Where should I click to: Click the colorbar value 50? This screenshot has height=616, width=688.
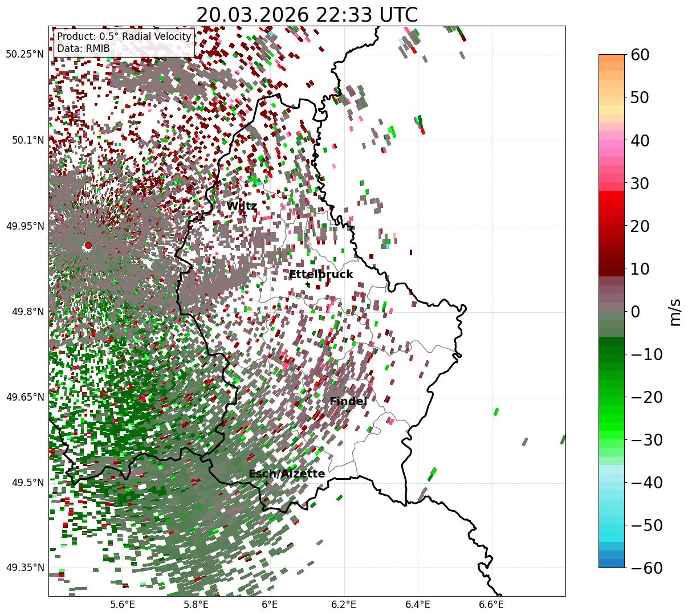pyautogui.click(x=640, y=97)
